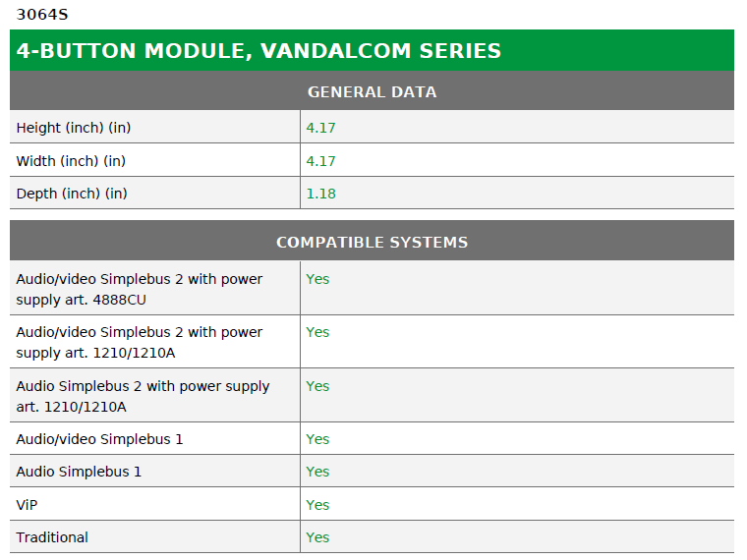Click the Depth (inch) row label
This screenshot has height=560, width=747.
72,194
